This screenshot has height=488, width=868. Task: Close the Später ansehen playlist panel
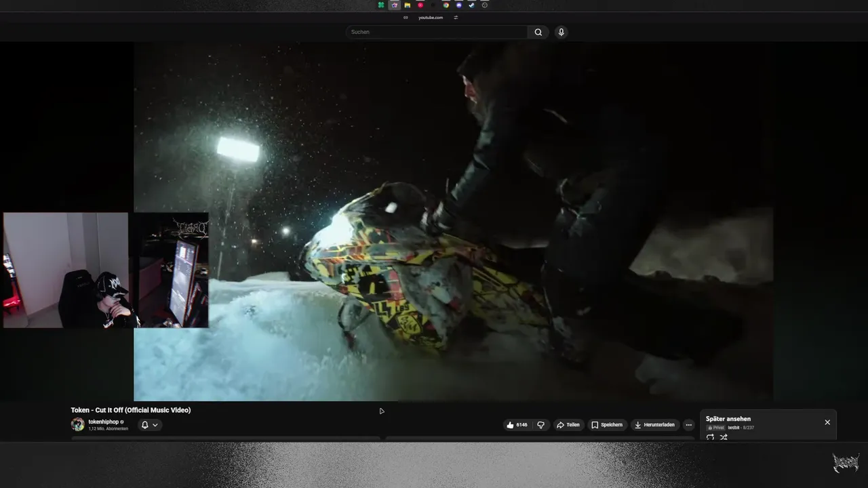827,422
